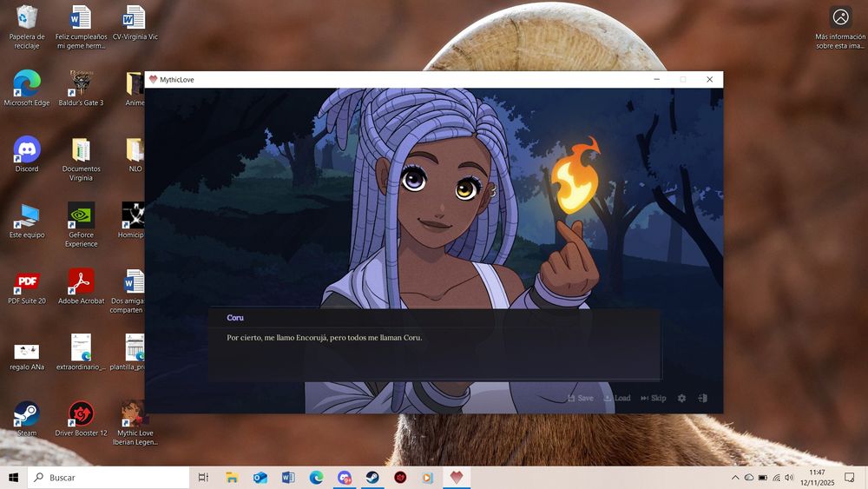Open the clock showing 11:47

click(x=817, y=478)
